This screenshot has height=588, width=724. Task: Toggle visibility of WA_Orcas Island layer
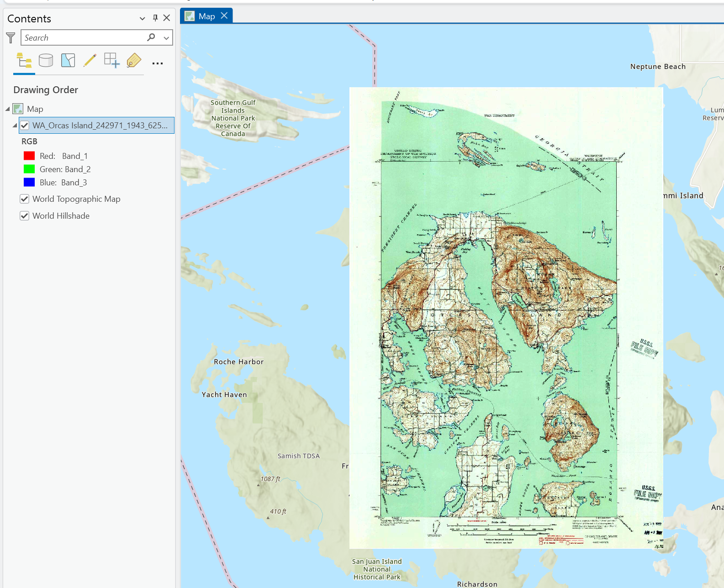(x=25, y=125)
